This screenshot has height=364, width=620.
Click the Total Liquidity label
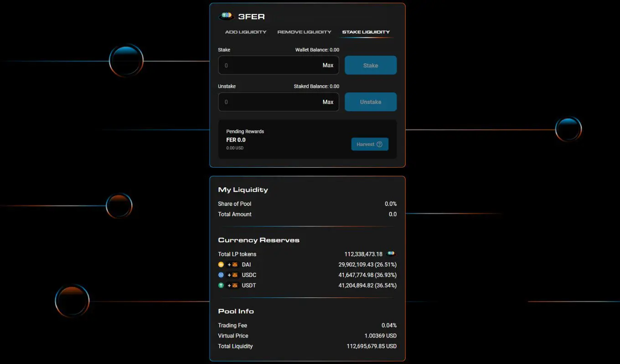pyautogui.click(x=235, y=347)
